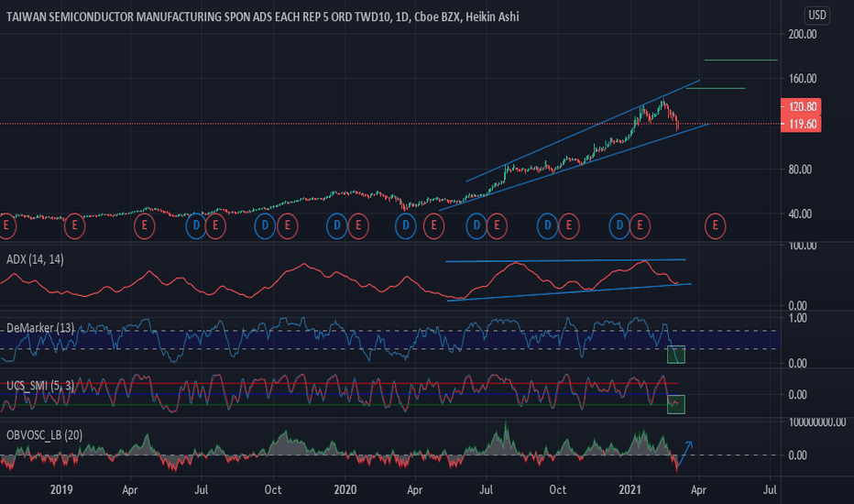Click the dividend D marker near Apr 2020
Image resolution: width=854 pixels, height=504 pixels.
click(406, 226)
